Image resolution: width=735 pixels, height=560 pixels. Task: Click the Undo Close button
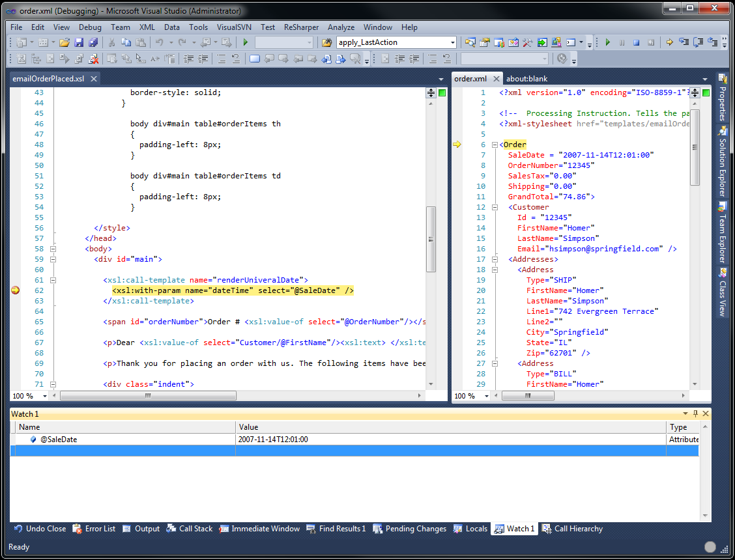39,529
